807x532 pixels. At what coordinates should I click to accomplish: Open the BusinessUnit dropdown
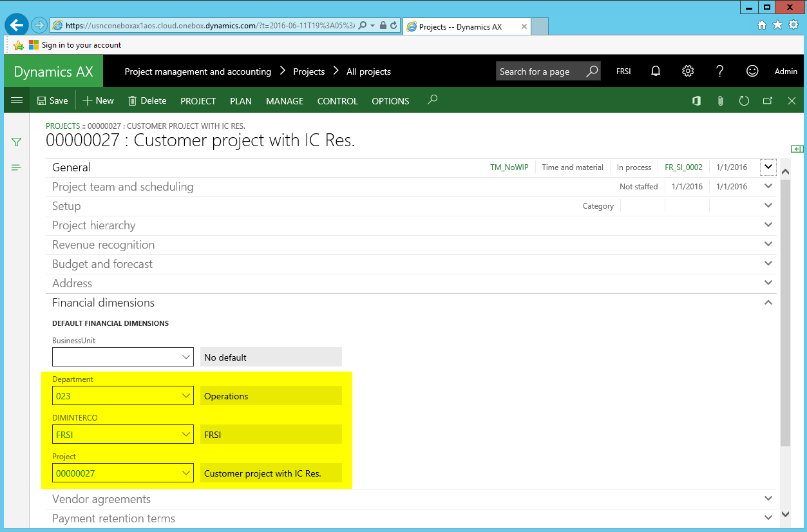coord(186,357)
